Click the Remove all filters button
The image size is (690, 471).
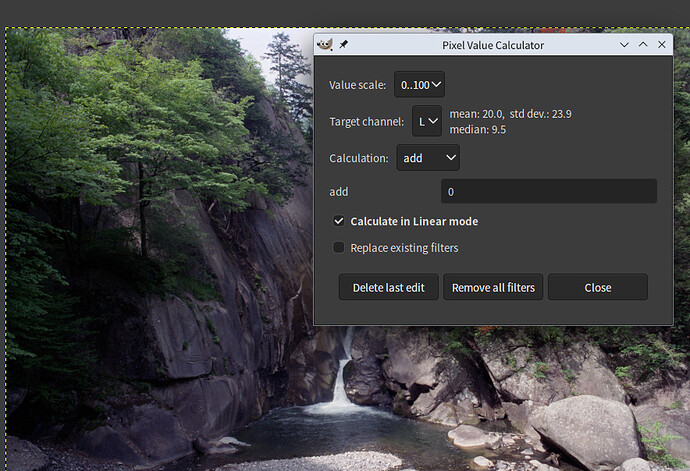click(493, 287)
